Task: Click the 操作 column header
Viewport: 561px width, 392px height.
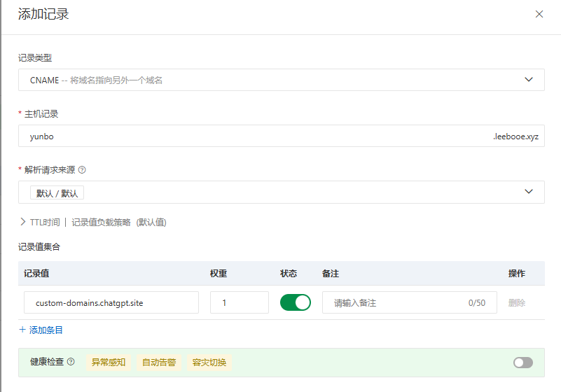Action: click(x=517, y=274)
